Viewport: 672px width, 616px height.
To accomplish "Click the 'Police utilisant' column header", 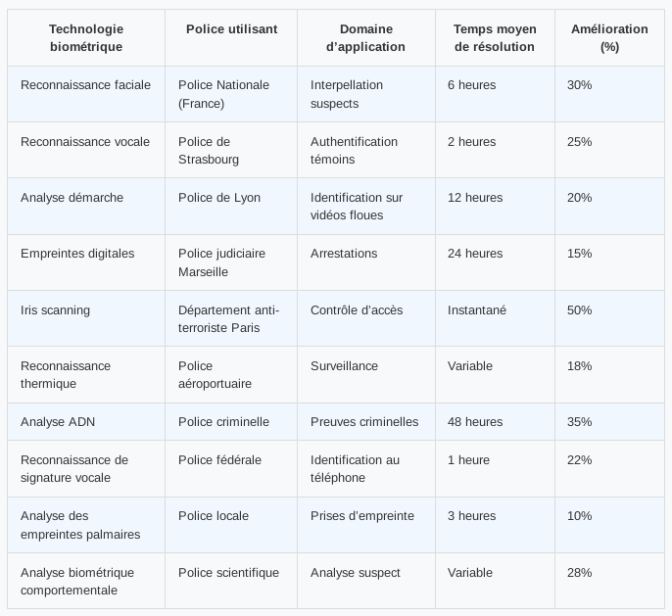I will coord(231,29).
